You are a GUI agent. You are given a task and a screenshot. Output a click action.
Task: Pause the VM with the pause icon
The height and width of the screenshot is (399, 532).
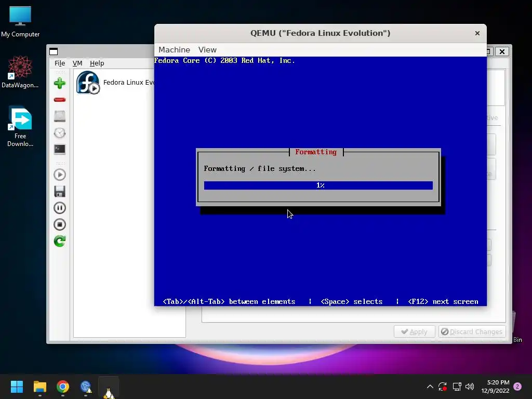[x=60, y=208]
